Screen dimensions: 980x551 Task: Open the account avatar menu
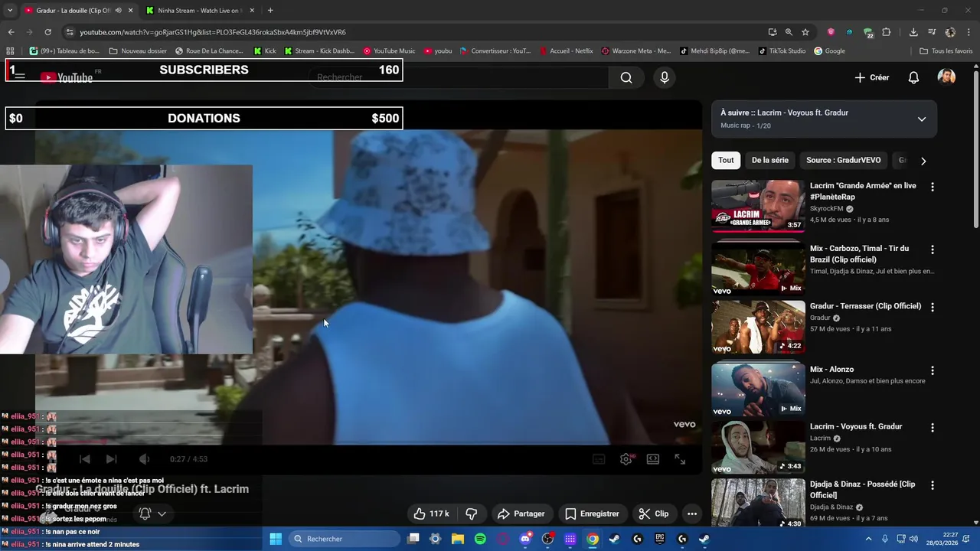click(x=946, y=77)
